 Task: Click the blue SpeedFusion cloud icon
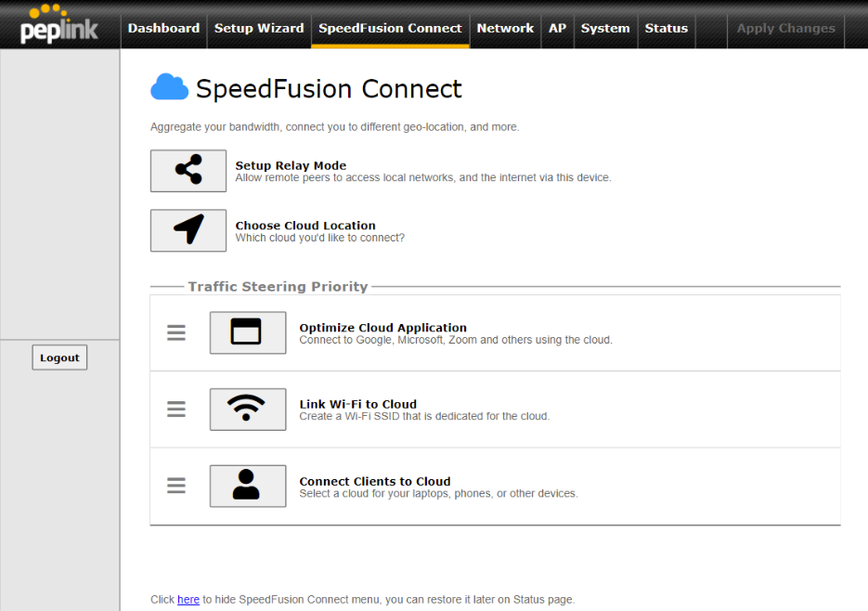169,87
